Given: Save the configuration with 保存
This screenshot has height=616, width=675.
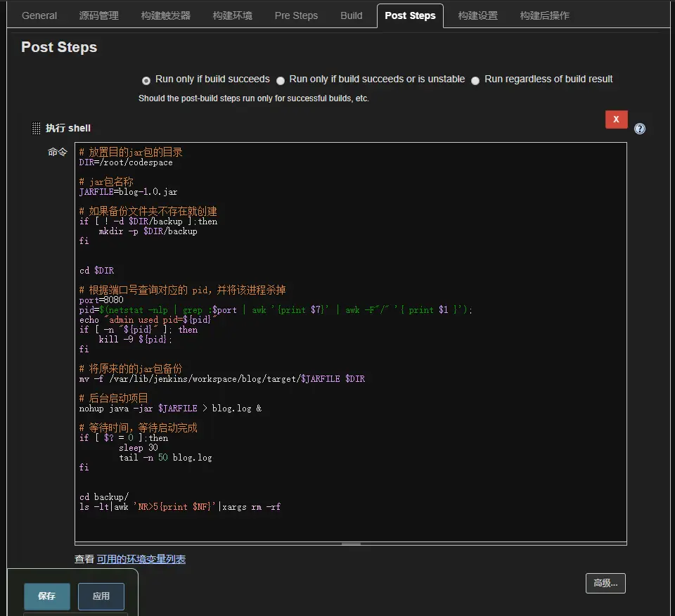Looking at the screenshot, I should (x=47, y=596).
